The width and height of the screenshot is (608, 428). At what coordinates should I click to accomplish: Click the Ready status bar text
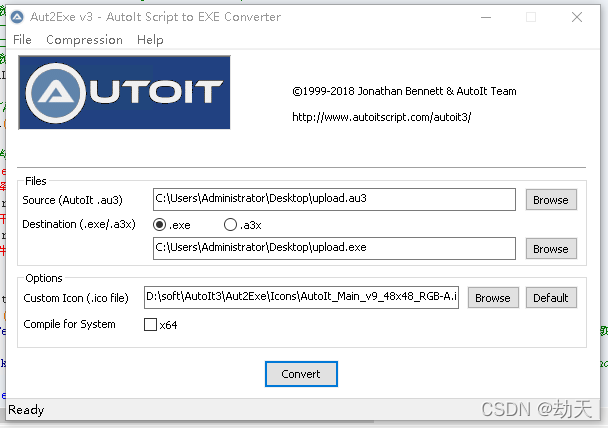coord(26,410)
